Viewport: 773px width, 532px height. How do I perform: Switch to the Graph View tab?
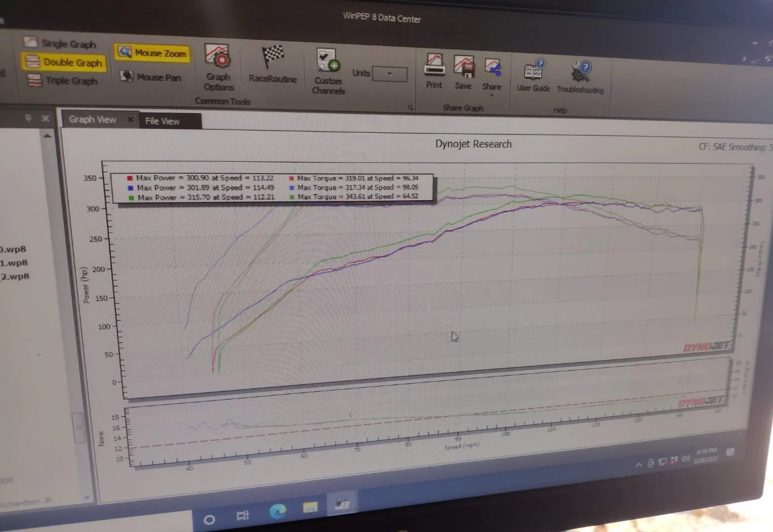tap(92, 119)
